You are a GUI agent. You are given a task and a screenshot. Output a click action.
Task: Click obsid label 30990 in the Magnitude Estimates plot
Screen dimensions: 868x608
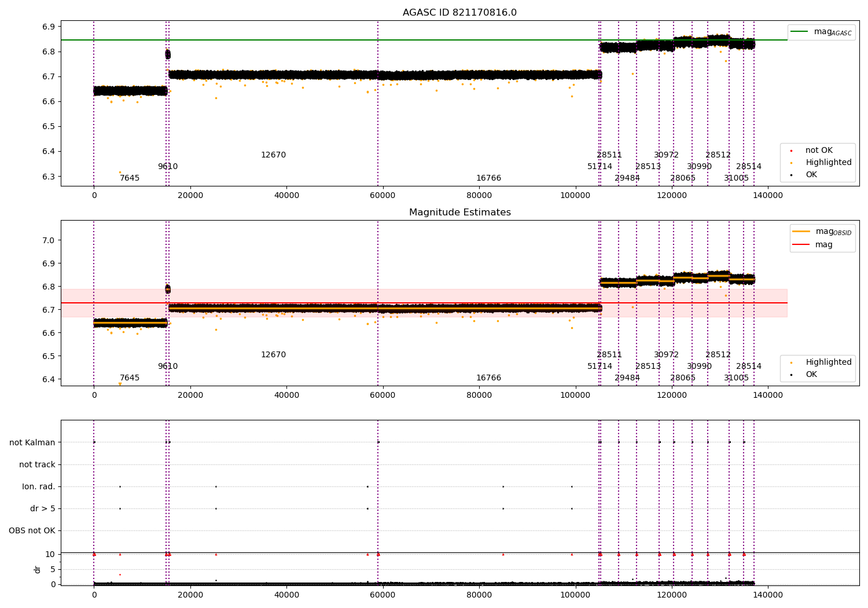pos(699,367)
